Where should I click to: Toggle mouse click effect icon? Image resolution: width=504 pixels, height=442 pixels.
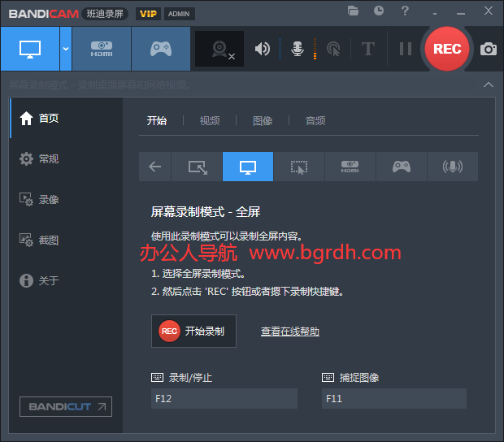pos(333,49)
